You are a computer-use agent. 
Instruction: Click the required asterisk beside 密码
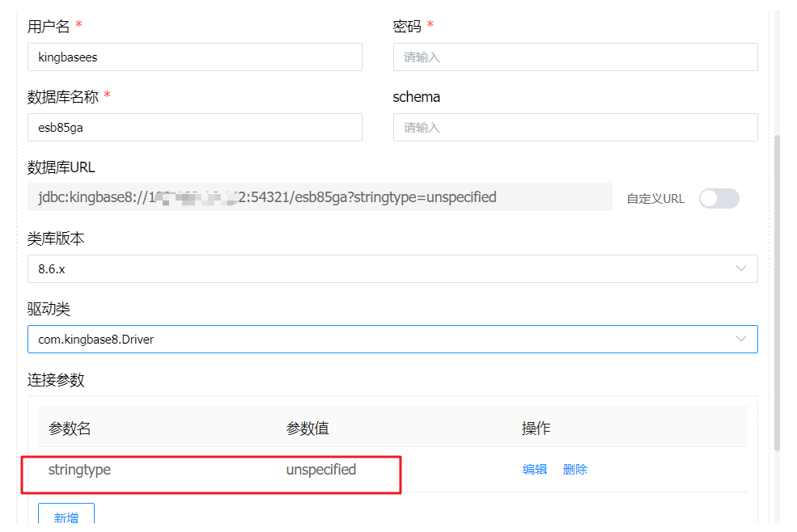tap(430, 25)
